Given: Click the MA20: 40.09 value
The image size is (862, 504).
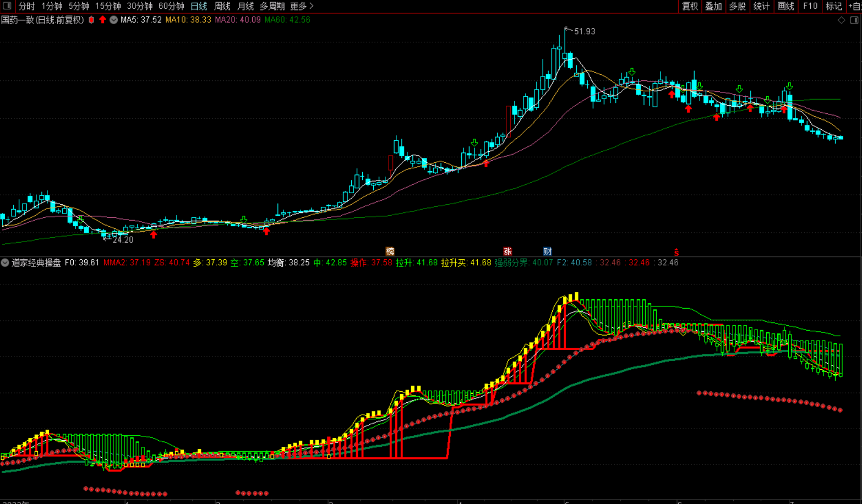Looking at the screenshot, I should (x=238, y=20).
